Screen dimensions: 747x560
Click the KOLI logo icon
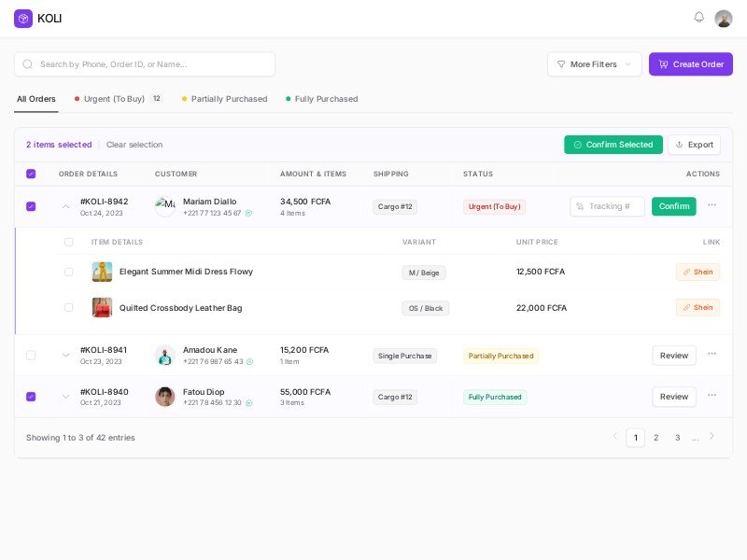pyautogui.click(x=23, y=19)
